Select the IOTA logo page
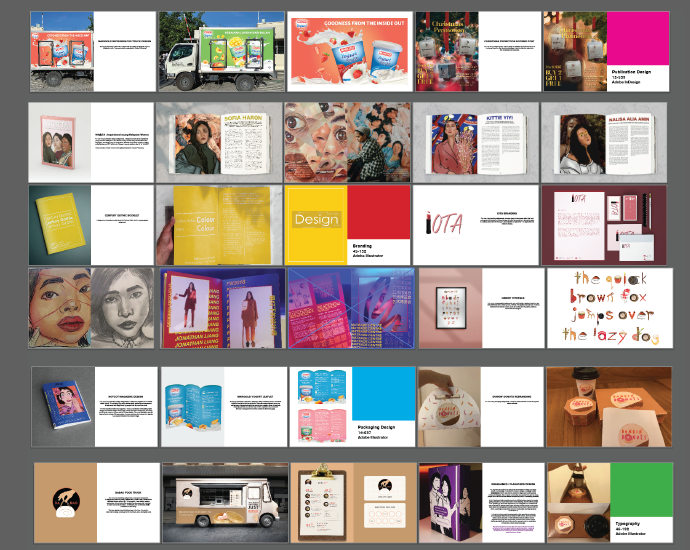The image size is (690, 550). 476,224
